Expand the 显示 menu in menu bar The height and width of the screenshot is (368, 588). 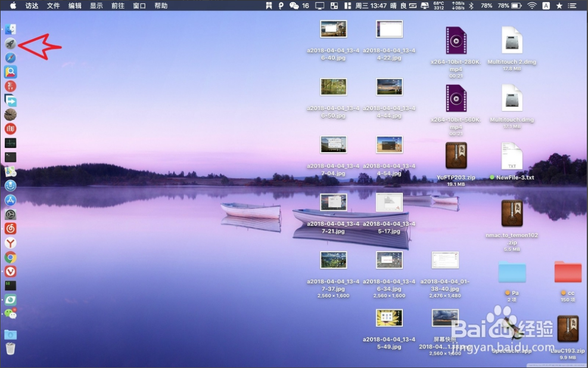[x=97, y=5]
